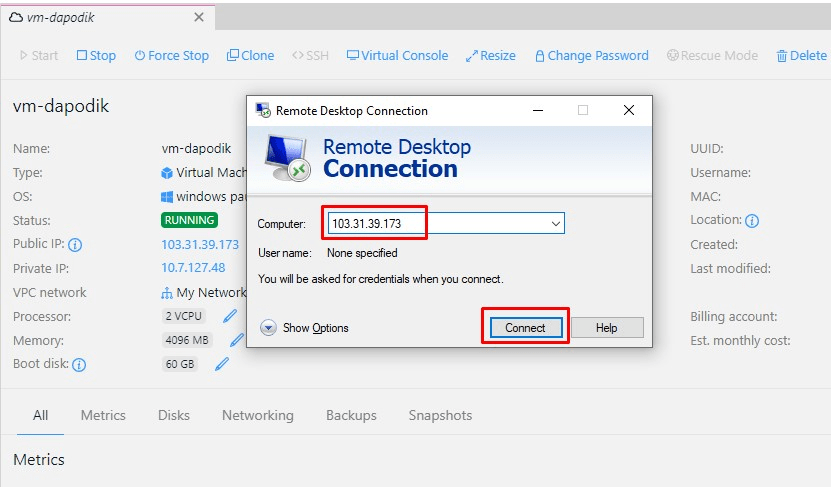Click the Location info icon
831x487 pixels.
[x=752, y=220]
